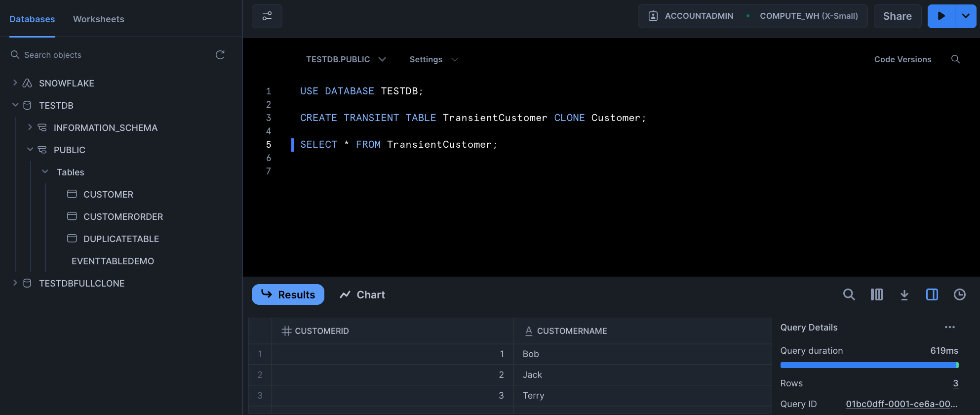980x415 pixels.
Task: Click the refresh objects icon
Action: pyautogui.click(x=220, y=55)
